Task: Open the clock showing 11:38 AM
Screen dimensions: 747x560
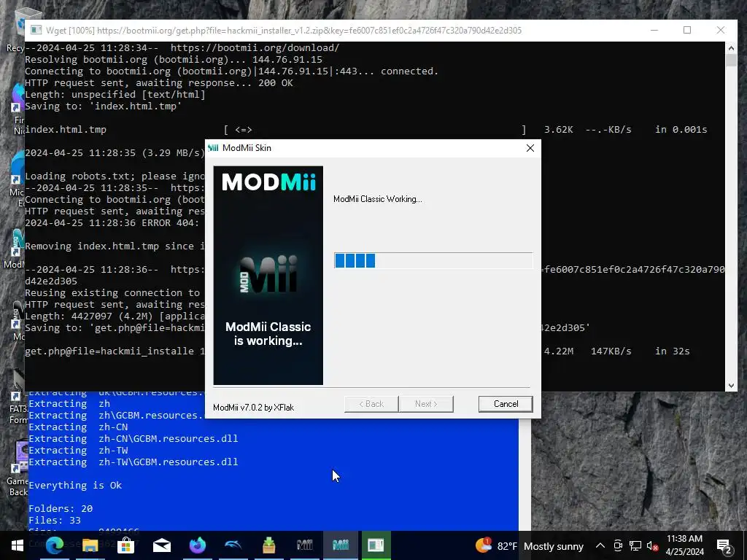Action: 684,545
